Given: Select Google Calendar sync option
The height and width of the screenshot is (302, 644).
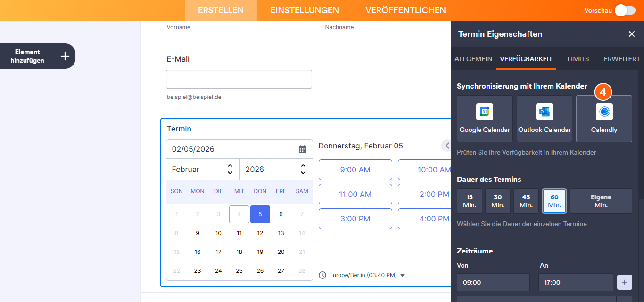Looking at the screenshot, I should 485,118.
